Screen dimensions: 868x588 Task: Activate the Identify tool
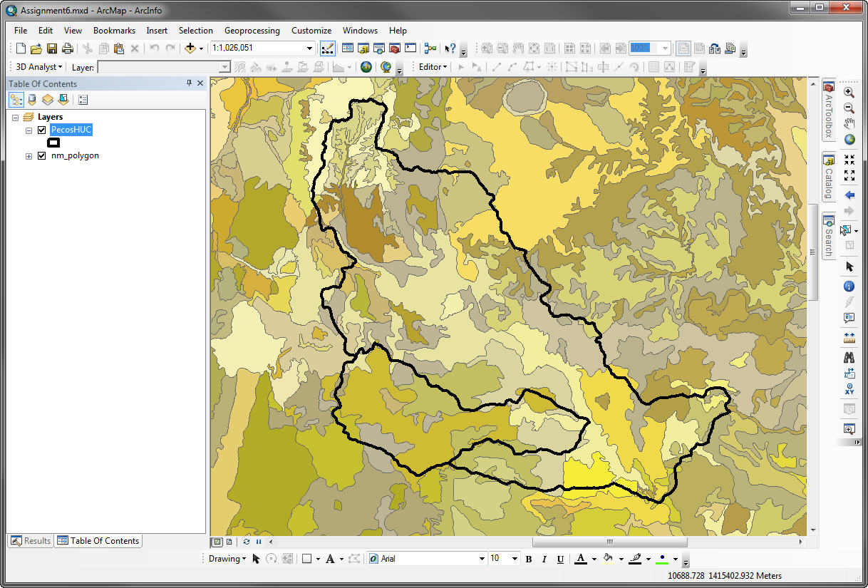tap(849, 286)
